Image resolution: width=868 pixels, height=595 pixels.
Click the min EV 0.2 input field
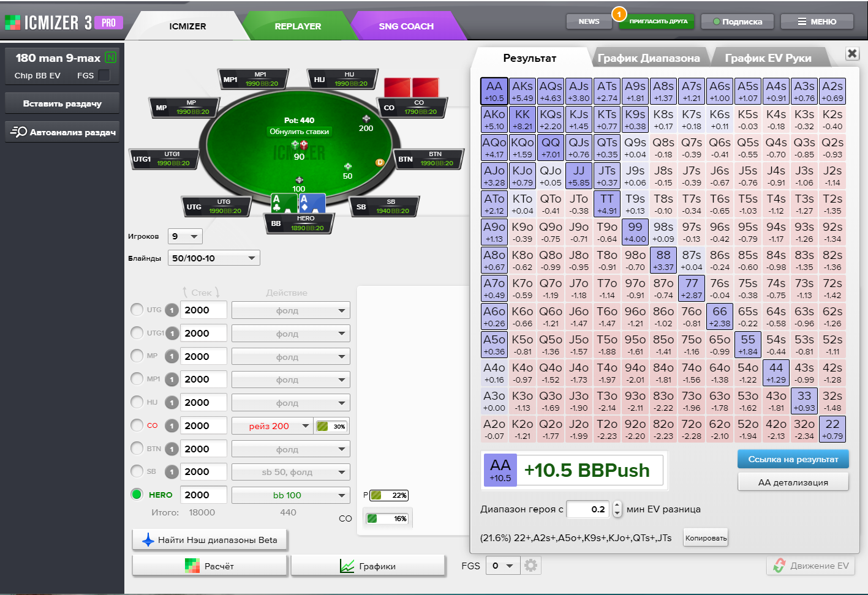pyautogui.click(x=589, y=509)
